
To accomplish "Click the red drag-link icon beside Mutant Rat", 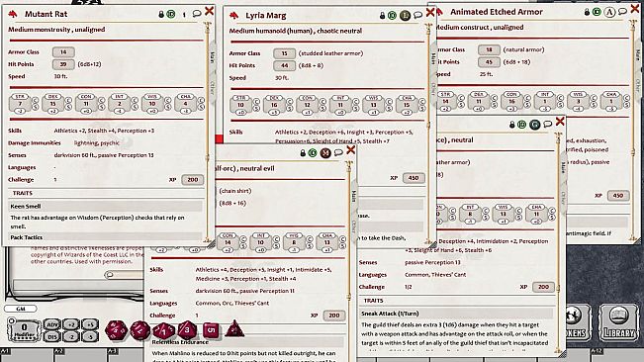I will click(13, 15).
